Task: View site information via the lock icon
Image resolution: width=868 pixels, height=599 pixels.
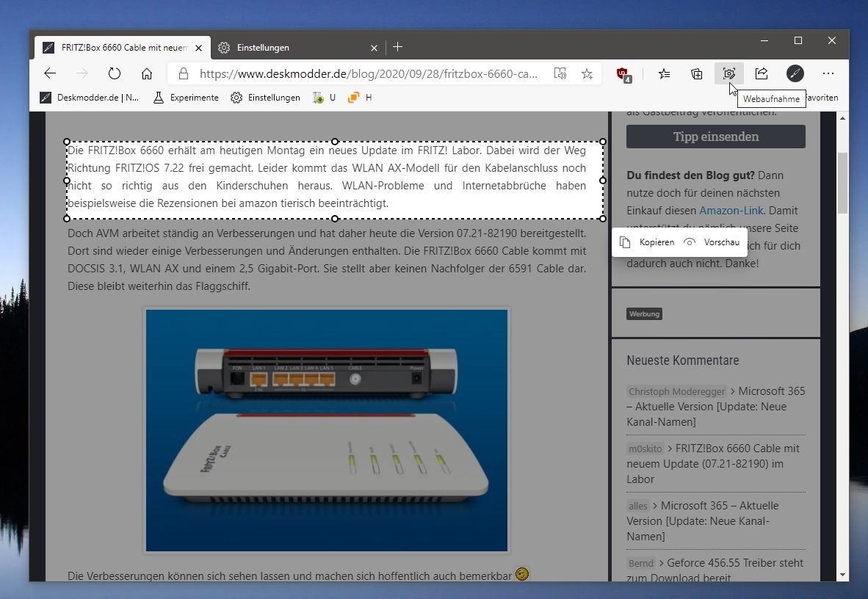Action: point(184,73)
